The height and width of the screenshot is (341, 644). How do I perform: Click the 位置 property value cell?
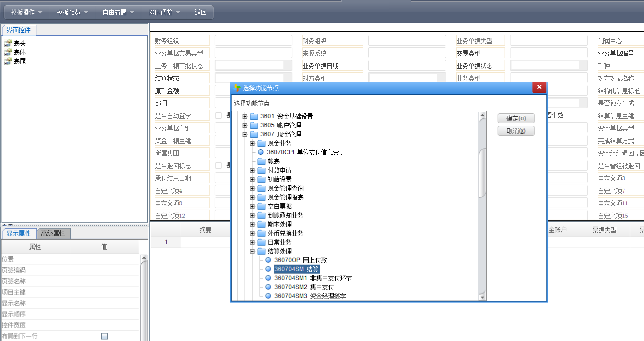click(x=105, y=259)
